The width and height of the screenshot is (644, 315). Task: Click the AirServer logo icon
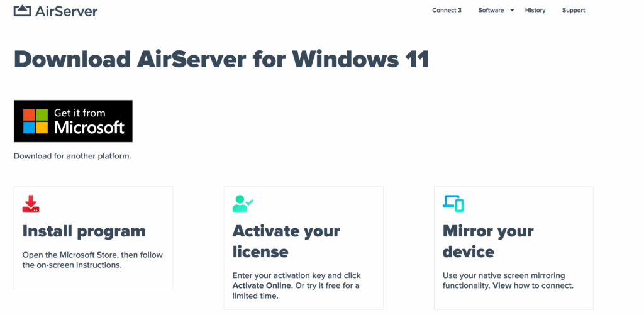click(22, 11)
